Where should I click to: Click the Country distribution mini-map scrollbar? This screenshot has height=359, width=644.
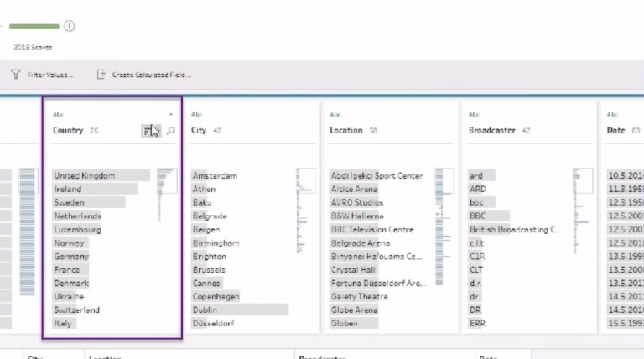pos(166,195)
